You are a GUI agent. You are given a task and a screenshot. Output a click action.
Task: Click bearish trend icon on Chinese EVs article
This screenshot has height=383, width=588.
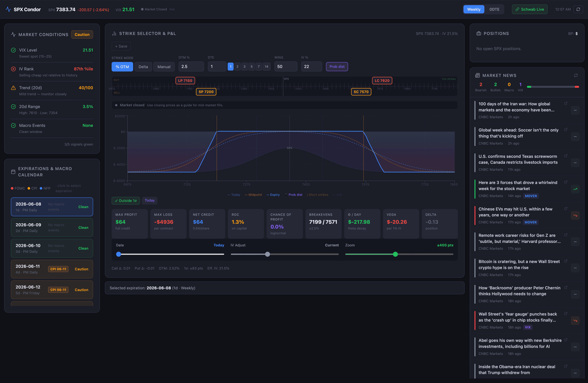pyautogui.click(x=575, y=215)
